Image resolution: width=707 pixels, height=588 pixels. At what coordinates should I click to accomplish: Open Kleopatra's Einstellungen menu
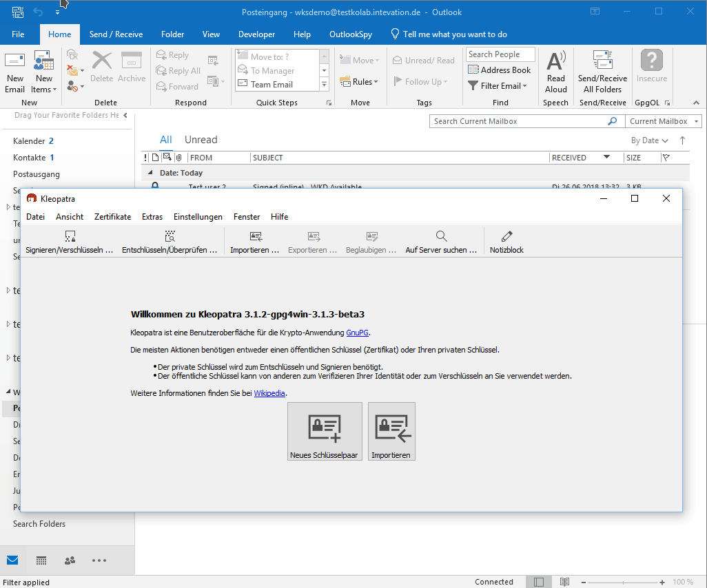(198, 217)
